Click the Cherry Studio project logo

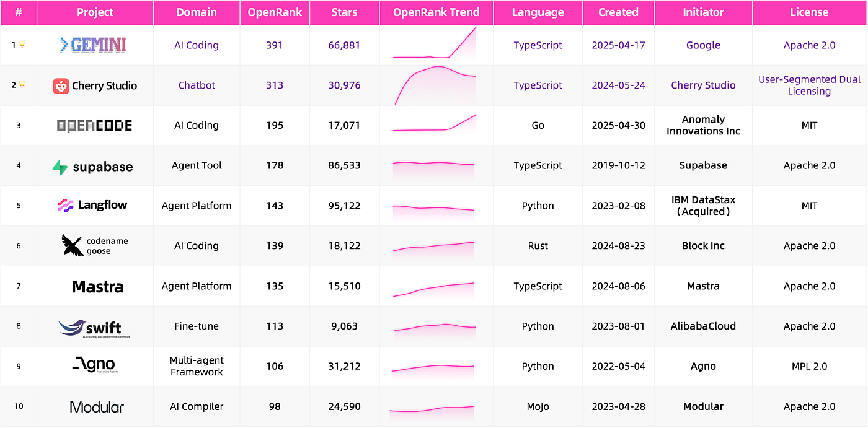point(95,85)
